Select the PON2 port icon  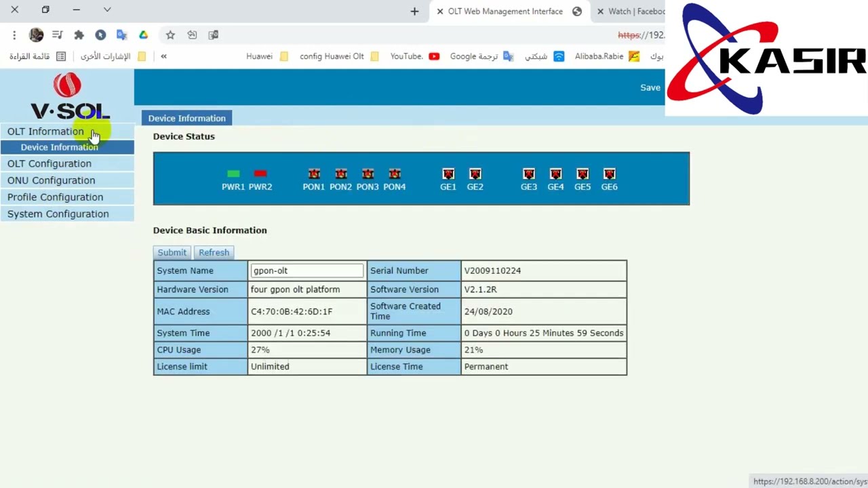pyautogui.click(x=341, y=174)
